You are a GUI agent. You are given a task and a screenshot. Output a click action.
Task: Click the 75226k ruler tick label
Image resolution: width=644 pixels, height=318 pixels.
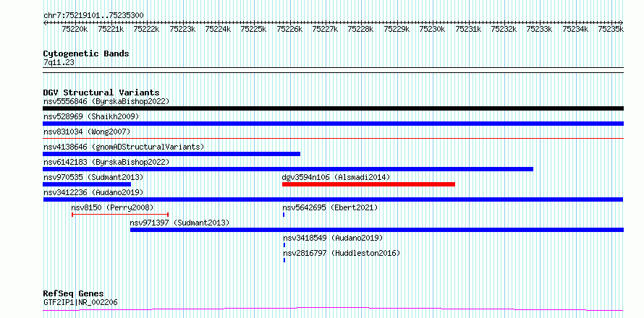289,29
